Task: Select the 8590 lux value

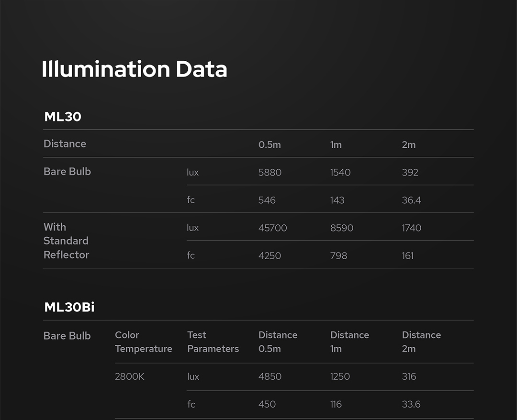Action: [x=341, y=228]
